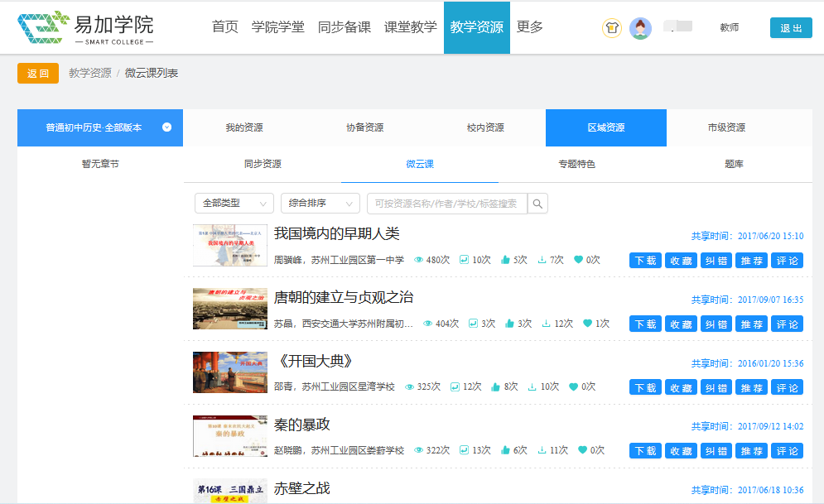
Task: Expand the 普通初中历史·全部版本 subject selector
Action: (100, 127)
